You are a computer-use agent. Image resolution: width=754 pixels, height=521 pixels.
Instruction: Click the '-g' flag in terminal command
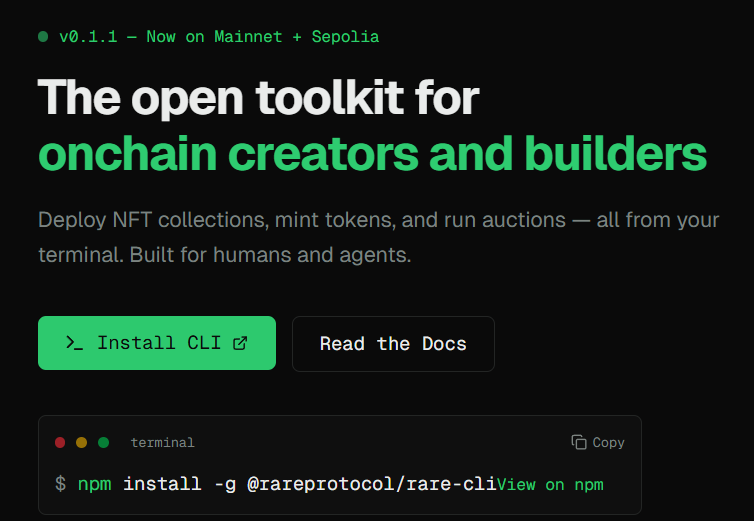[x=225, y=484]
